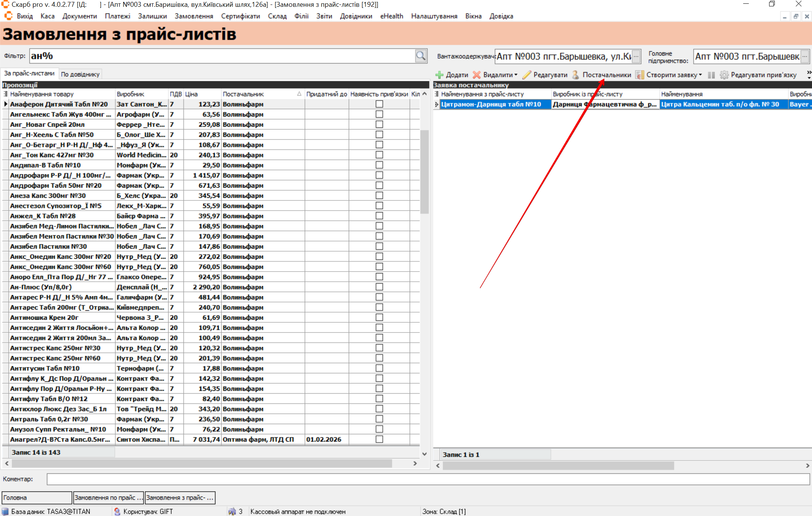812x516 pixels.
Task: Expand the Видалити dropdown arrow
Action: pos(516,75)
